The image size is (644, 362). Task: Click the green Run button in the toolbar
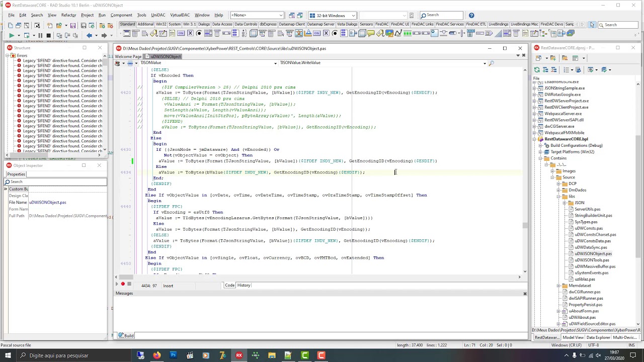pos(11,35)
